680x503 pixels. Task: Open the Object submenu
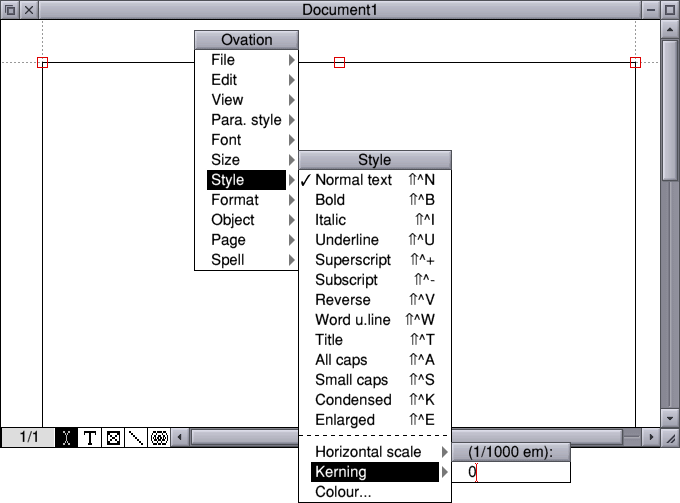(x=246, y=219)
